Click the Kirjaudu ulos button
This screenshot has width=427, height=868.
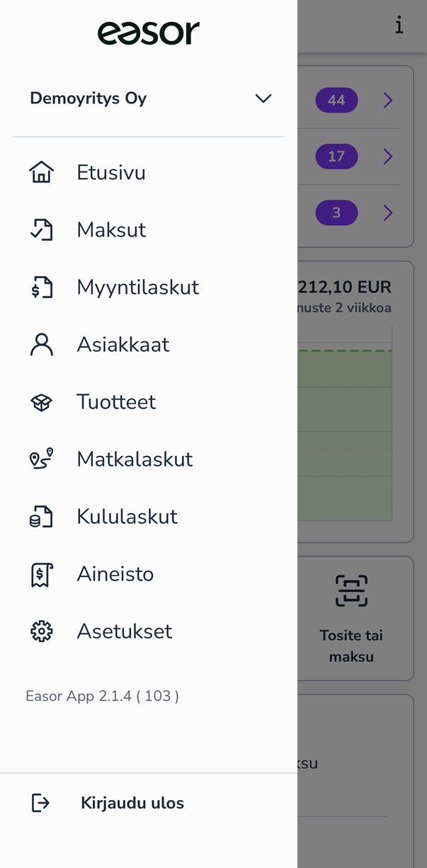click(131, 803)
